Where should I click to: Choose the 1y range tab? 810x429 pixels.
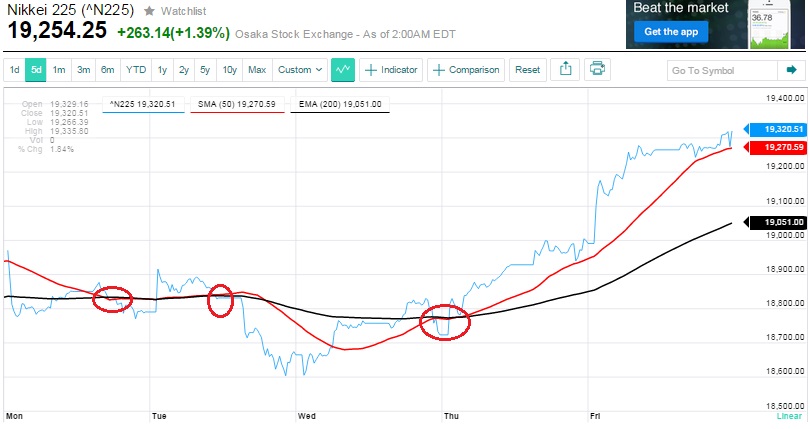(162, 70)
